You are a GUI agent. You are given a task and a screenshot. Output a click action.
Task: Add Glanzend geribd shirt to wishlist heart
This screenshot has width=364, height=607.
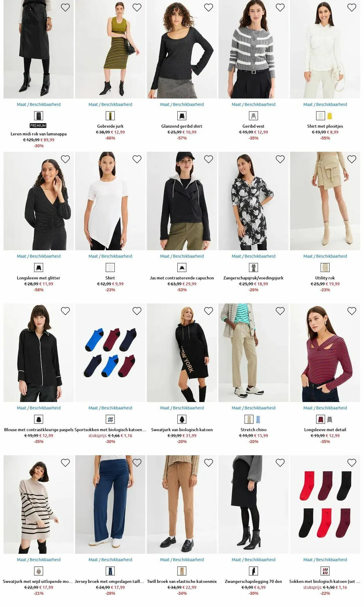(x=208, y=8)
